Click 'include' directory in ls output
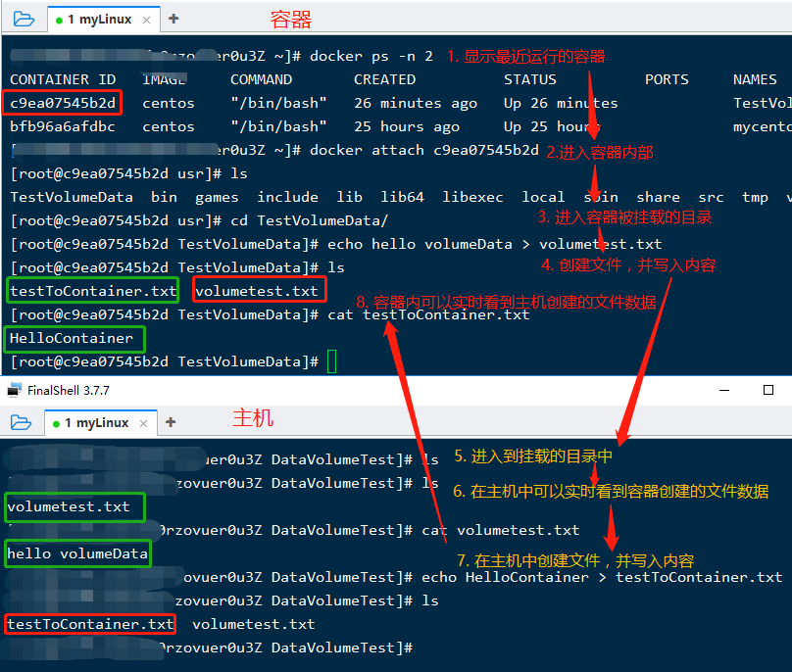Image resolution: width=792 pixels, height=672 pixels. point(287,197)
